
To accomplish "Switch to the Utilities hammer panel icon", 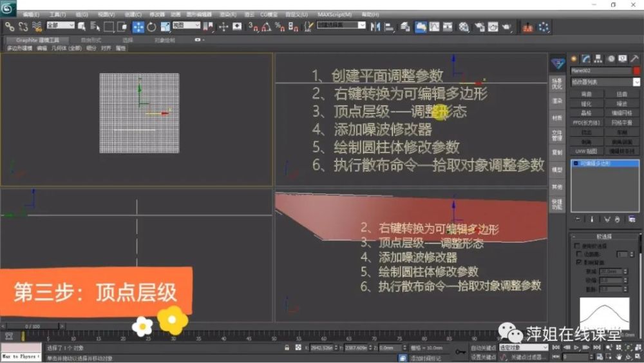I will pyautogui.click(x=635, y=59).
